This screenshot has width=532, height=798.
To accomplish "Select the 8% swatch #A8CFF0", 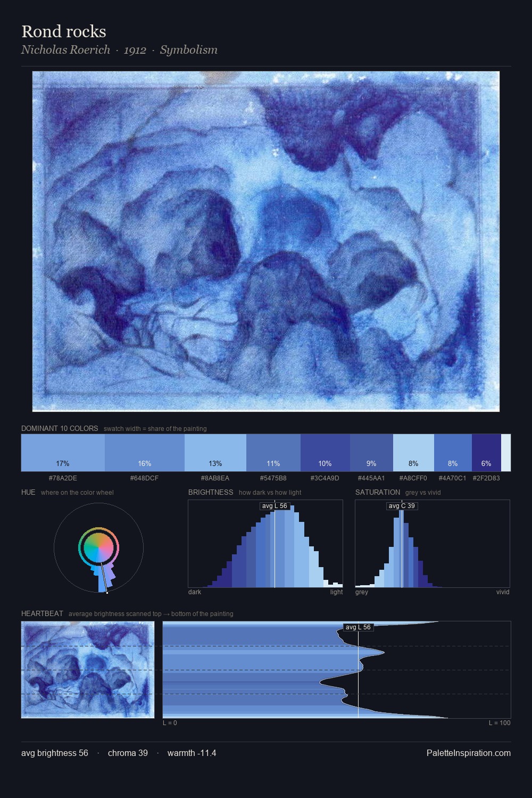I will click(x=413, y=453).
